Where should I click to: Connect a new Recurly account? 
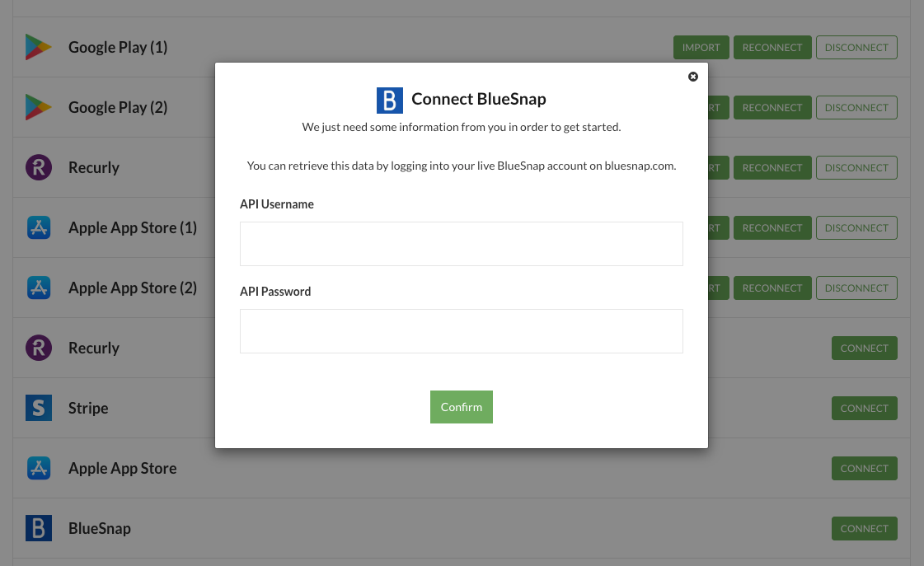click(865, 348)
